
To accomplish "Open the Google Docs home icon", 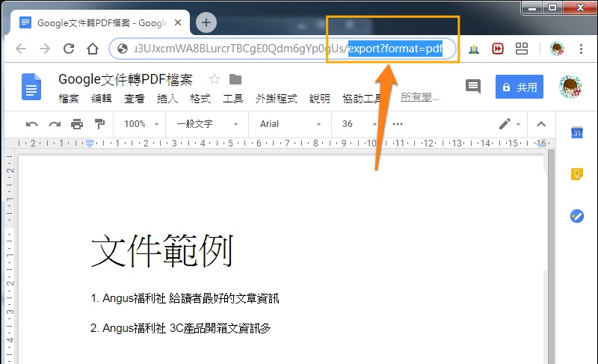I will (31, 87).
